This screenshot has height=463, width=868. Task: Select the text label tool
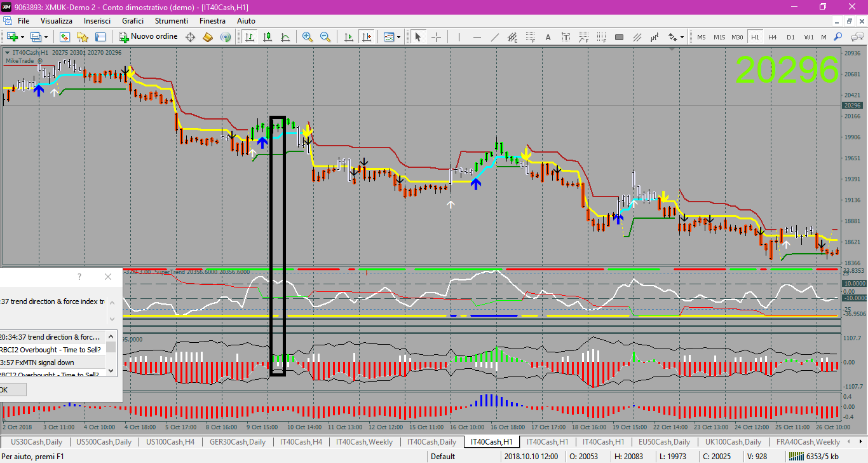point(566,37)
